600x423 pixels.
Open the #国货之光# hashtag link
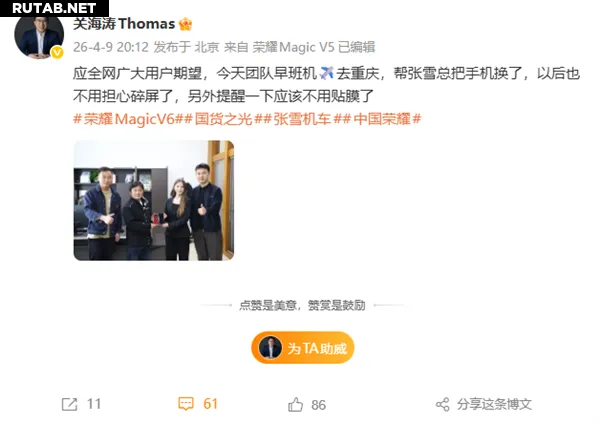click(x=224, y=119)
